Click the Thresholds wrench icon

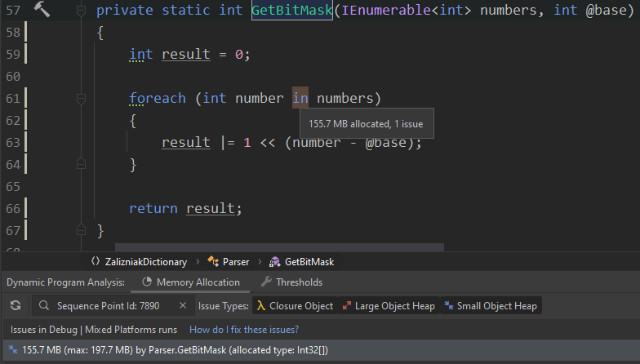[266, 282]
